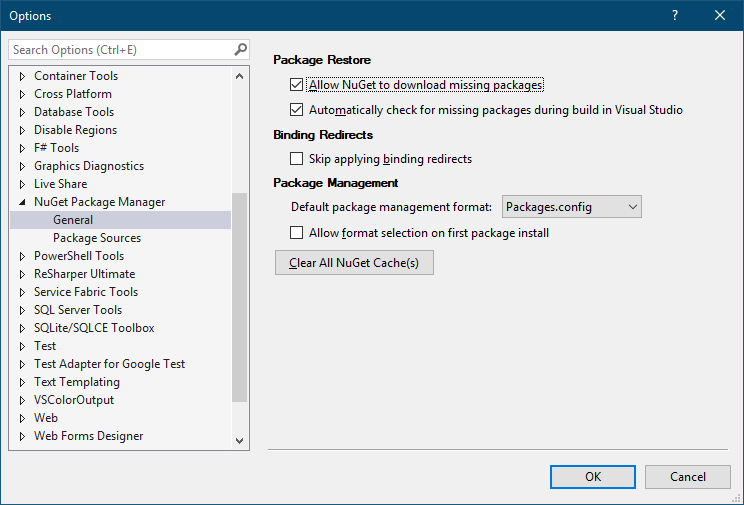Enable Skip applying binding redirects

(297, 159)
